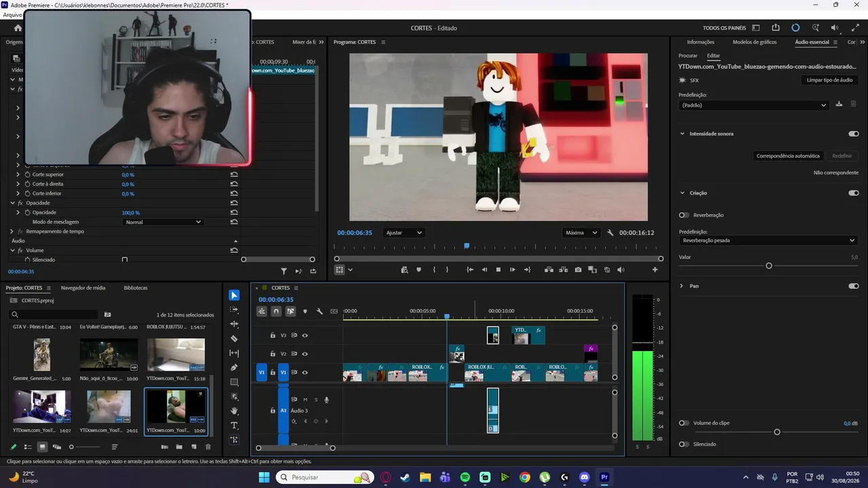This screenshot has height=488, width=868.
Task: Select the Rectangle tool
Action: [234, 382]
